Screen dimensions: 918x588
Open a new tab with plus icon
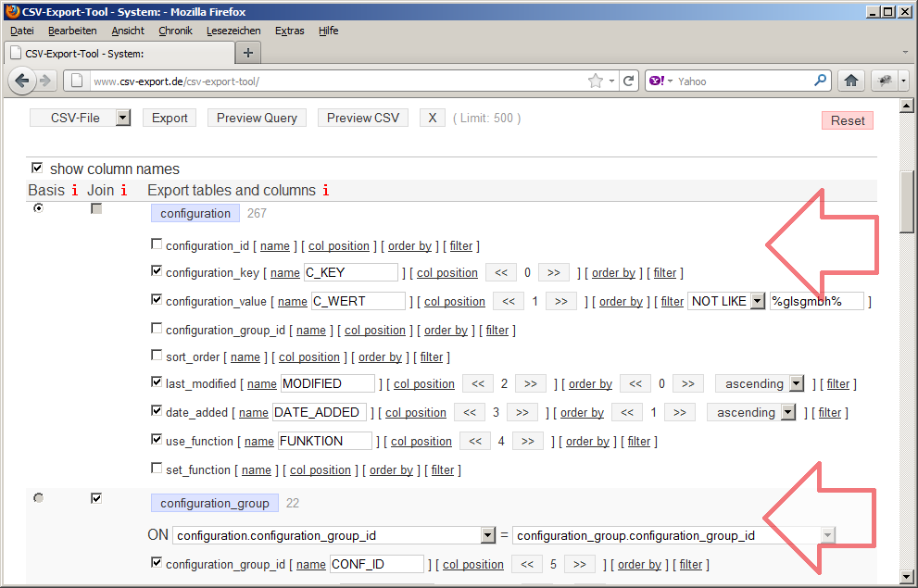click(x=248, y=53)
